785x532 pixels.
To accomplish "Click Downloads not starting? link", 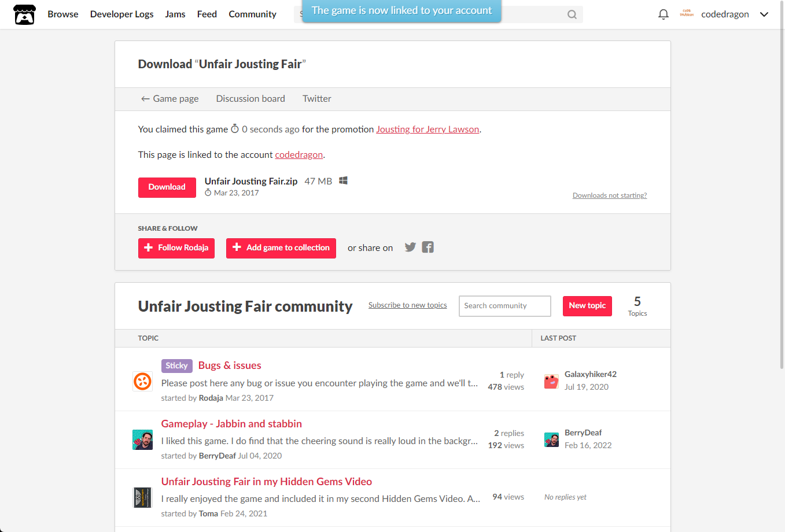I will click(610, 195).
